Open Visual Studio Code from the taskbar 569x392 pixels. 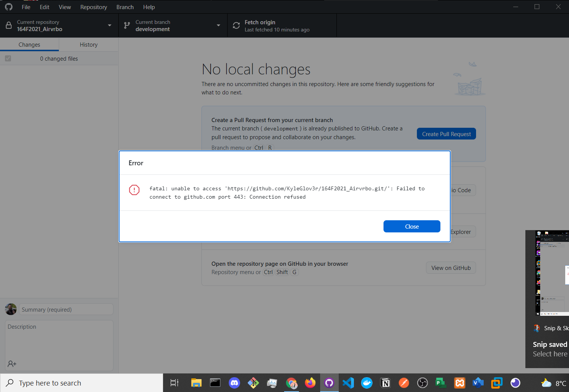[x=348, y=383]
